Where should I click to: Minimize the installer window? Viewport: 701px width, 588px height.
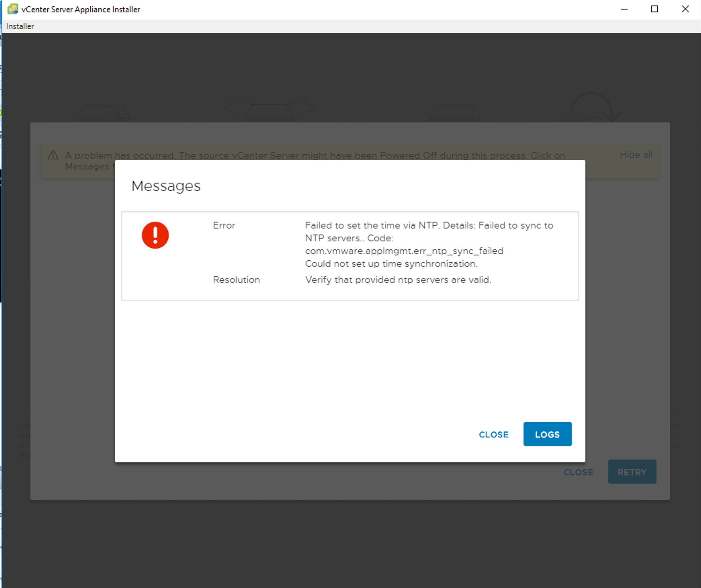point(624,9)
